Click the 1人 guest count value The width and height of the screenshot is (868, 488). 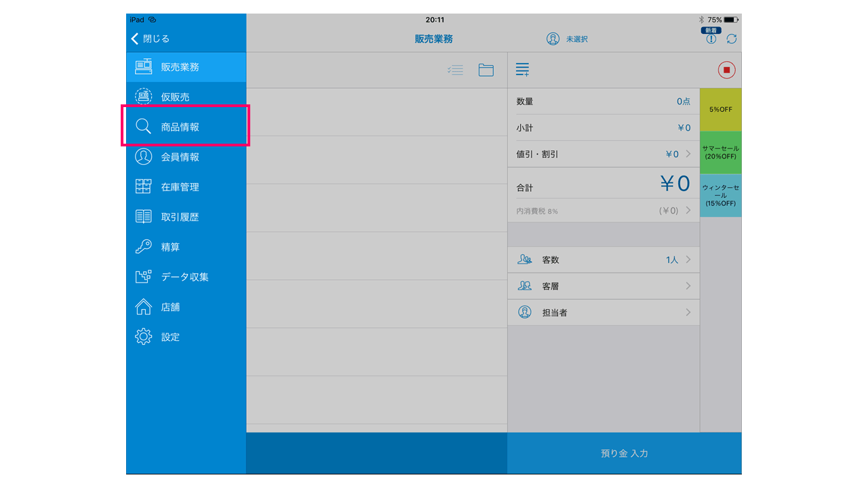672,260
